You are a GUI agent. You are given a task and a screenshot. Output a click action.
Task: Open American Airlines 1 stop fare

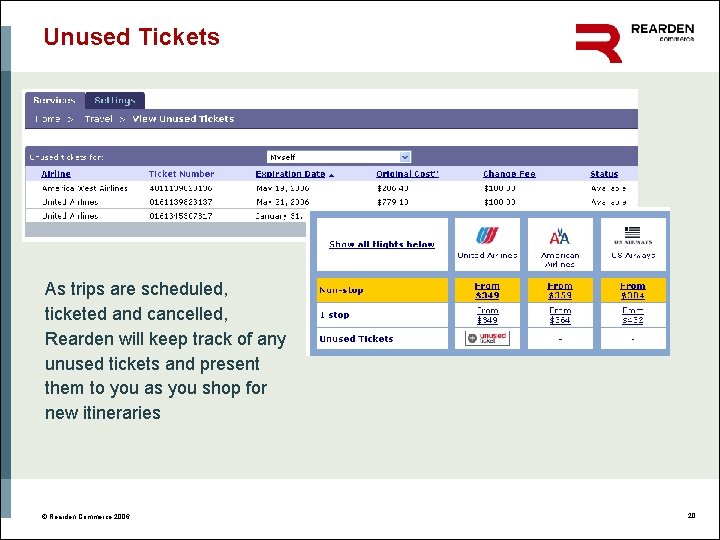tap(560, 315)
